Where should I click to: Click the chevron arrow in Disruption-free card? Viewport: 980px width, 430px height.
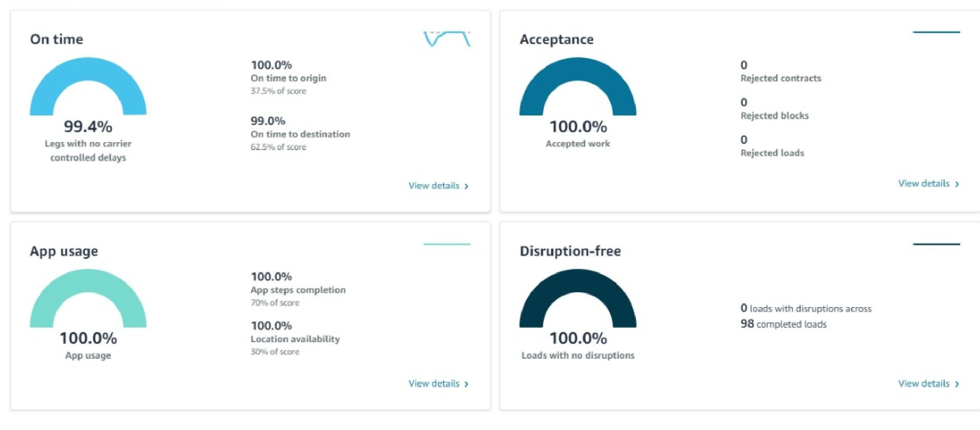pos(957,384)
